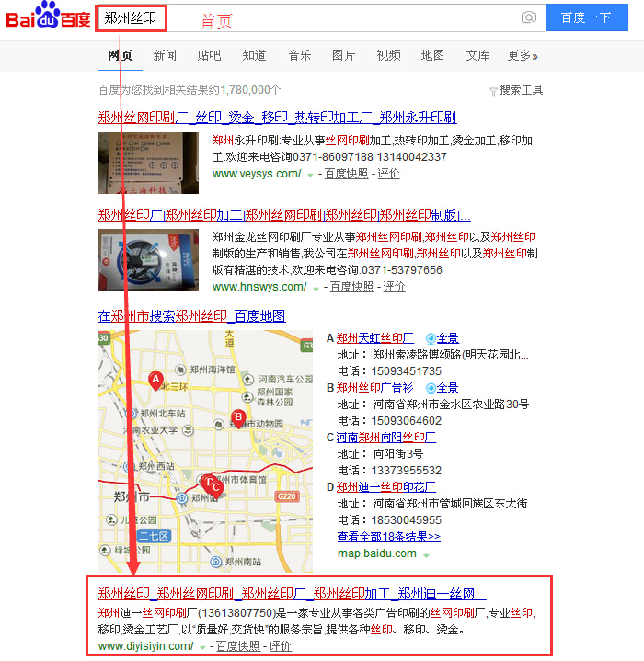Select the 网页 tab
The width and height of the screenshot is (644, 661).
pos(121,56)
